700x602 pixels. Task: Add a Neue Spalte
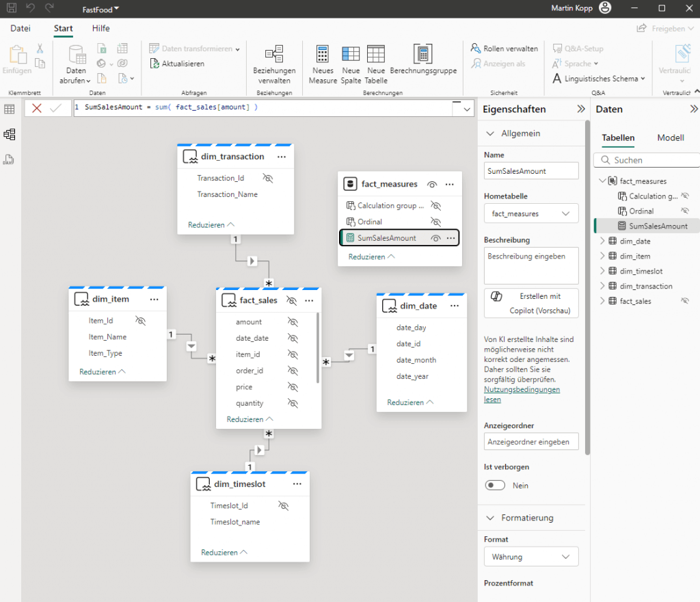click(351, 65)
